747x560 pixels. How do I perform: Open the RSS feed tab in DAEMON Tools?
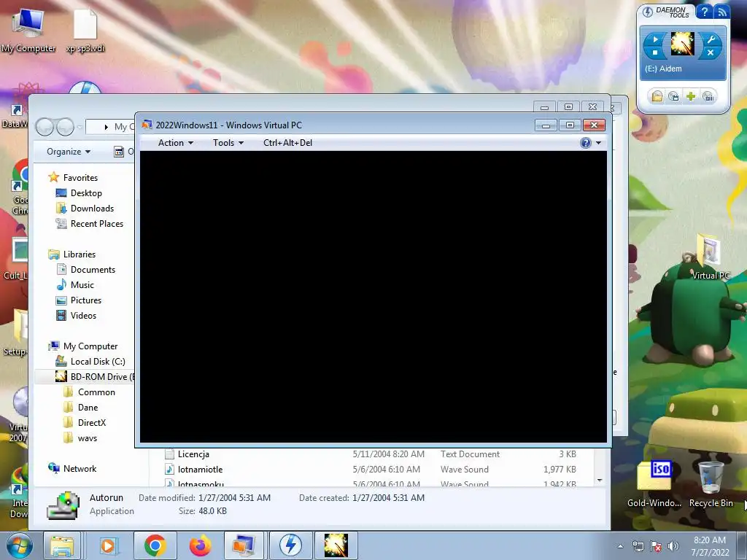coord(721,12)
